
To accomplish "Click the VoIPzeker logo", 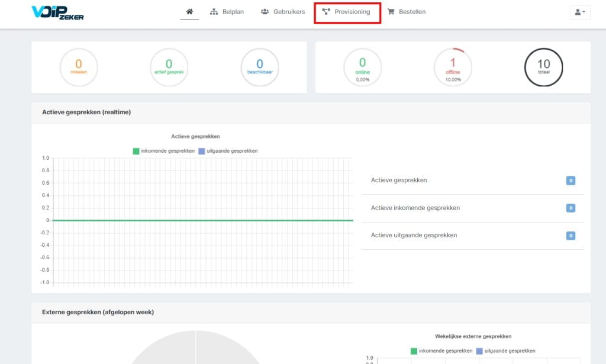I will (x=57, y=12).
